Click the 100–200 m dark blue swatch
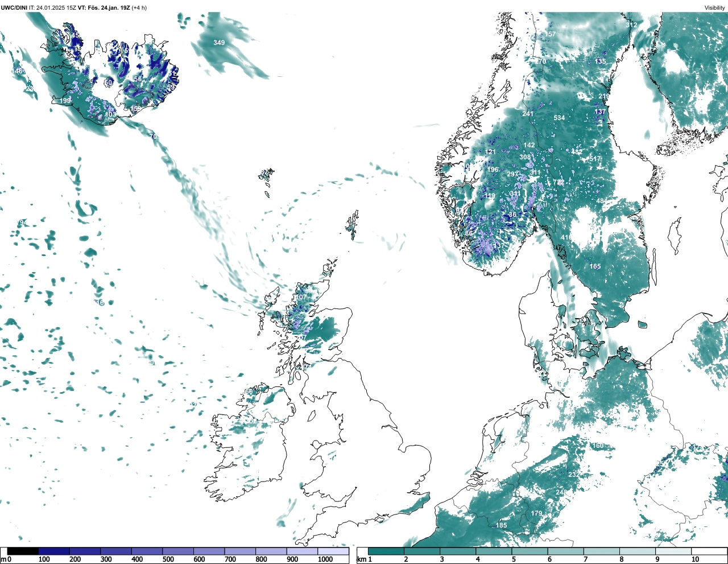This screenshot has width=728, height=564. (54, 551)
